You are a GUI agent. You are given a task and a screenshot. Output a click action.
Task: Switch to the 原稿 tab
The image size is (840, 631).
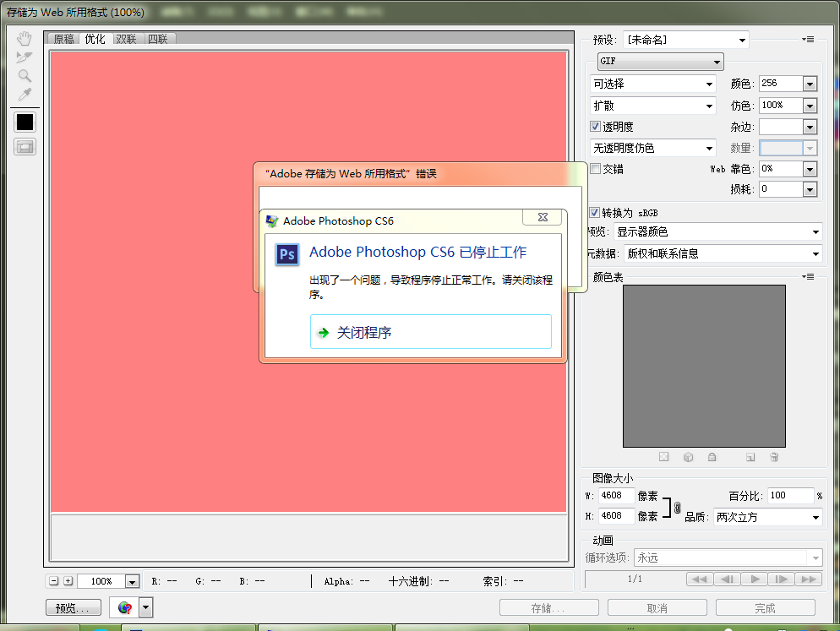click(x=63, y=39)
